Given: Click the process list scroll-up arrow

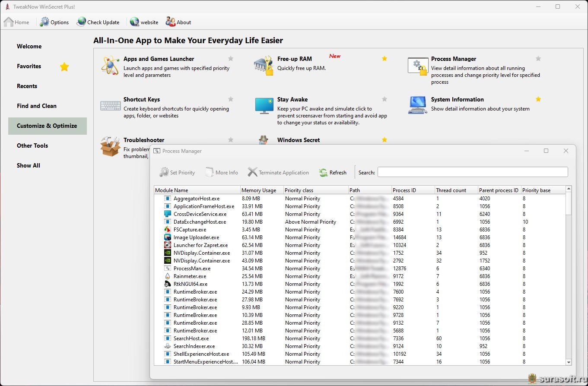Looking at the screenshot, I should tap(569, 189).
